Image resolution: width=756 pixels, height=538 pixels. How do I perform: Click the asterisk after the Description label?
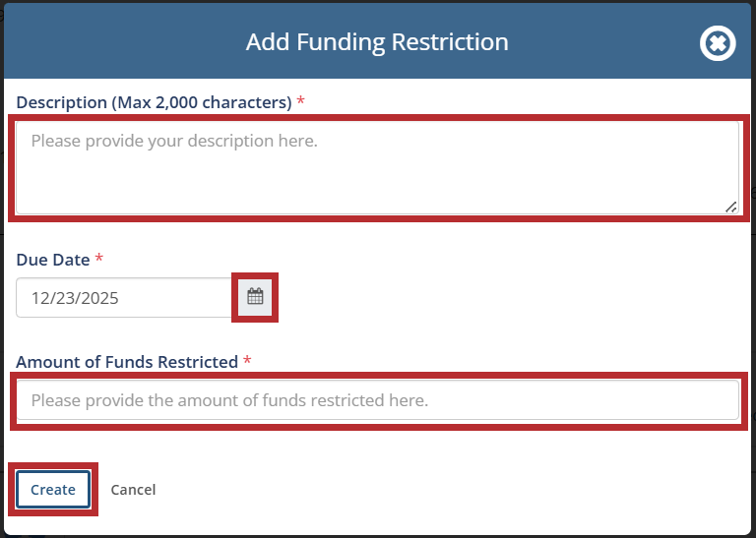point(300,102)
